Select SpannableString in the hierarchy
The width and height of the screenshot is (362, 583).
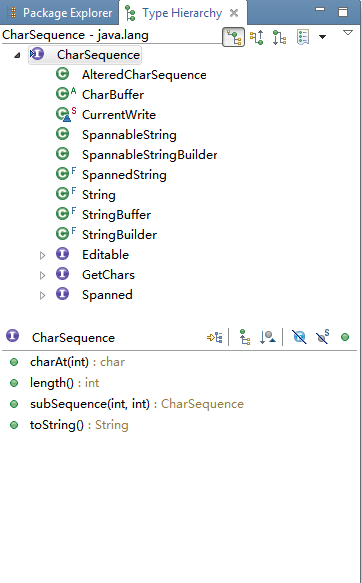coord(129,135)
